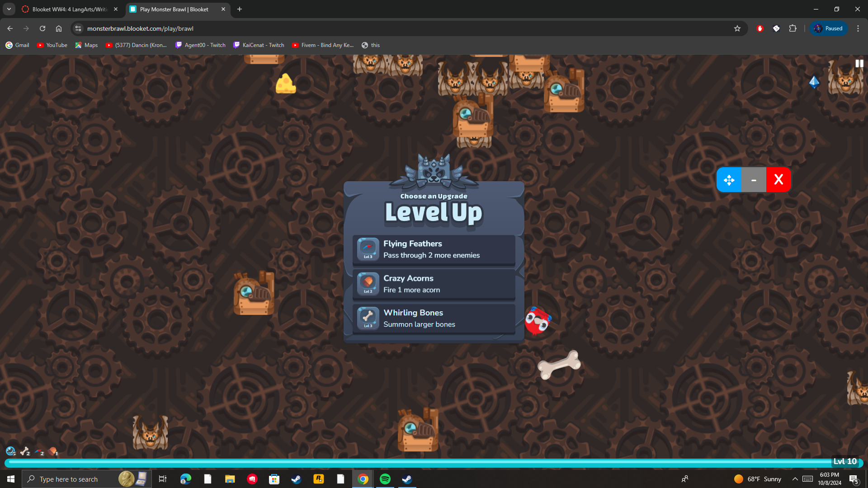Screen dimensions: 868x488
Task: Open Spotify from the taskbar
Action: click(x=385, y=479)
